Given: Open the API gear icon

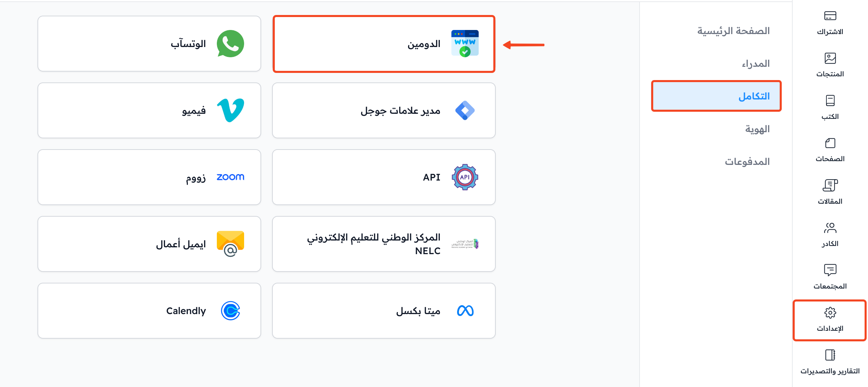Looking at the screenshot, I should click(465, 177).
